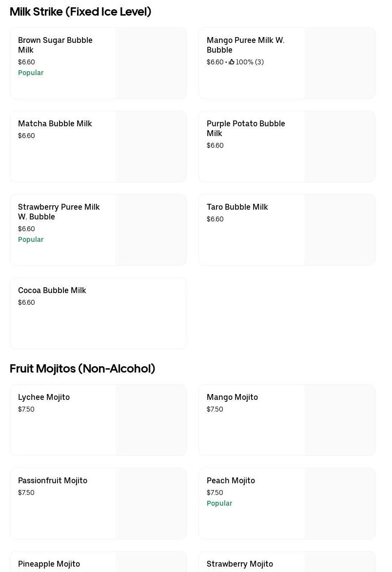The height and width of the screenshot is (572, 392).
Task: Select Strawberry Puree Milk W. Bubble
Action: tap(59, 212)
